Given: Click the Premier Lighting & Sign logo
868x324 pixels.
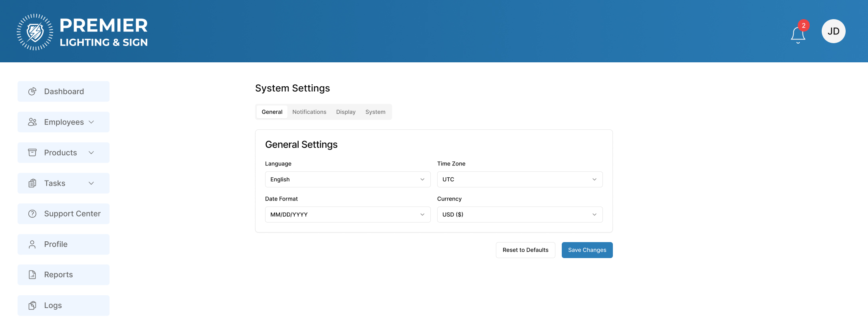Looking at the screenshot, I should pos(82,32).
